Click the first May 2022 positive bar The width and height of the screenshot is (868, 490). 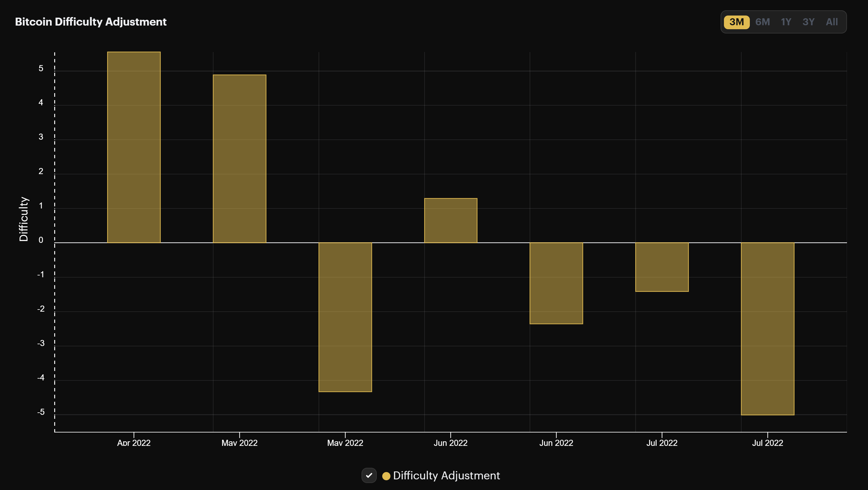point(240,159)
